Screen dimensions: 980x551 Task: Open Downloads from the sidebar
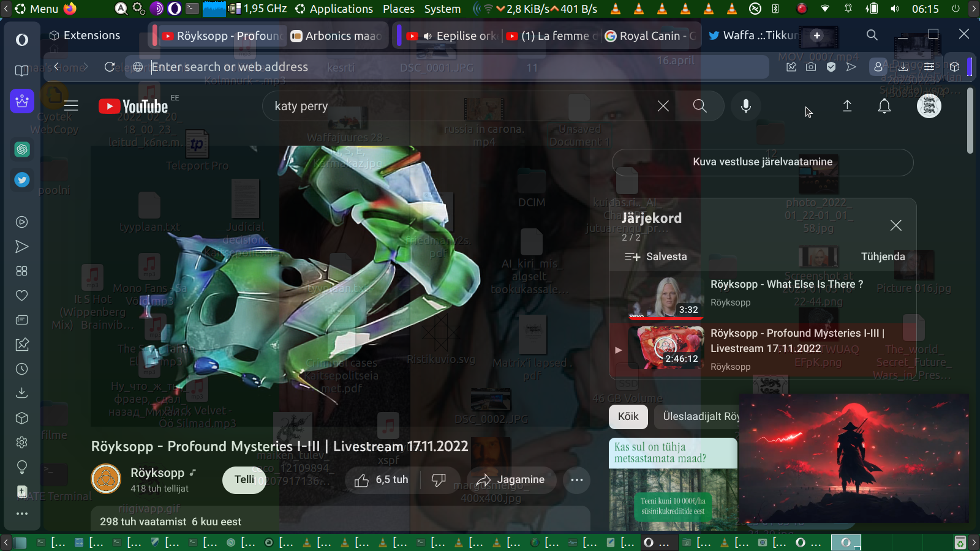[x=22, y=392]
